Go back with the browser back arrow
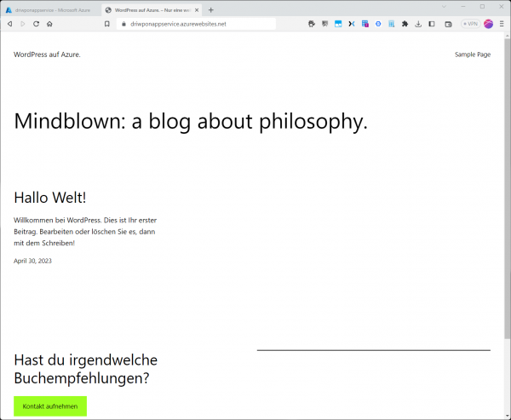The width and height of the screenshot is (511, 420). (x=9, y=24)
